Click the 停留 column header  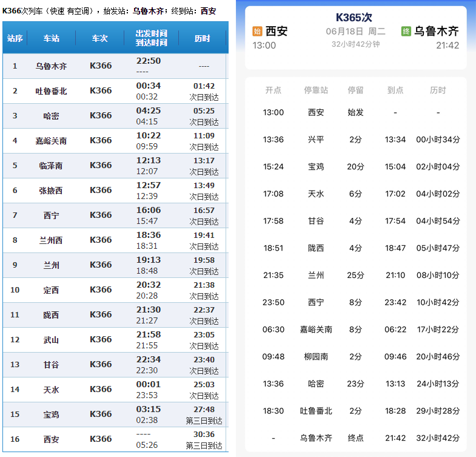pos(355,90)
